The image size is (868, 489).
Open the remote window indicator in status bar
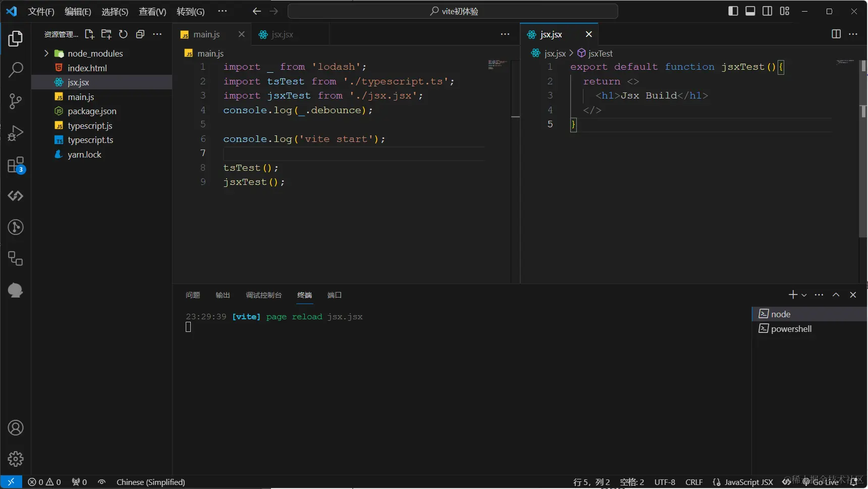(11, 482)
